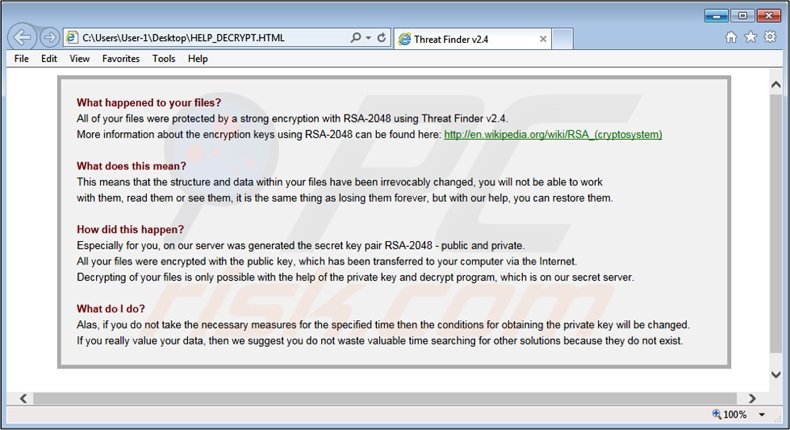Follow the Wikipedia RSA cryptosystem link
Viewport: 790px width, 430px height.
(x=553, y=135)
